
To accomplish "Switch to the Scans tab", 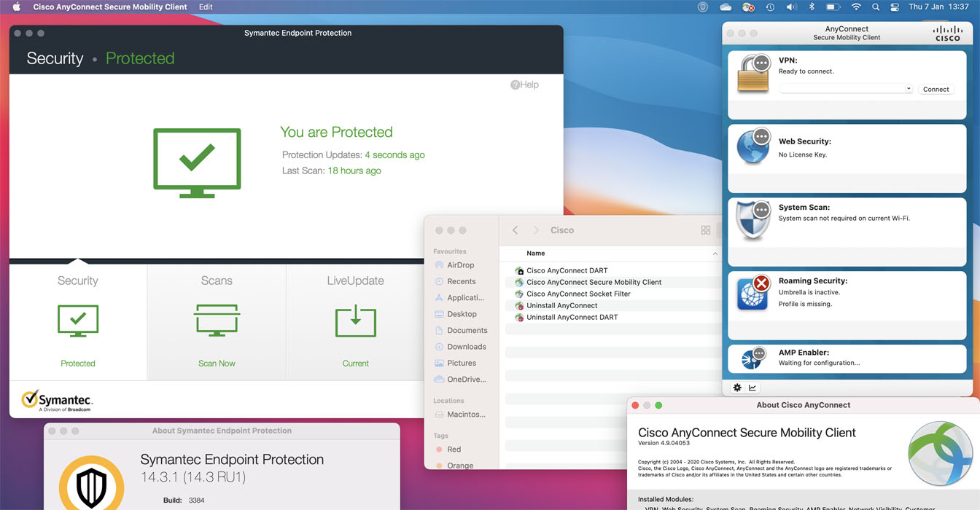I will (217, 321).
